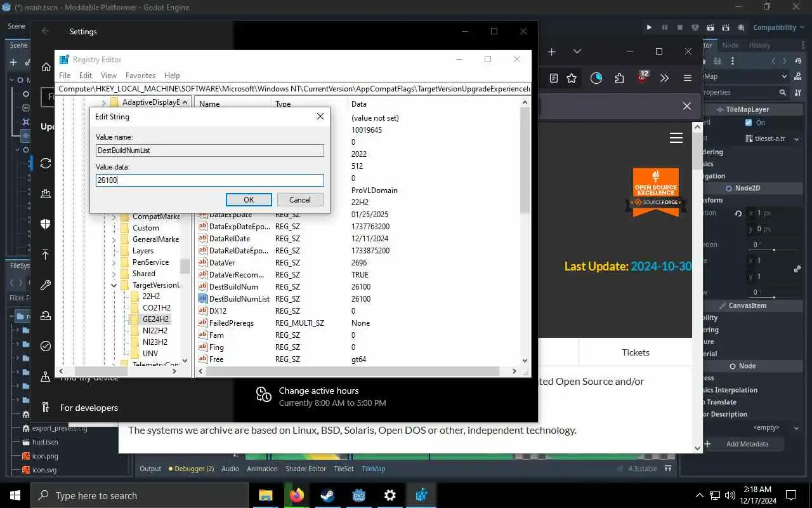Open Registry Editor's Favorites menu

pyautogui.click(x=140, y=75)
